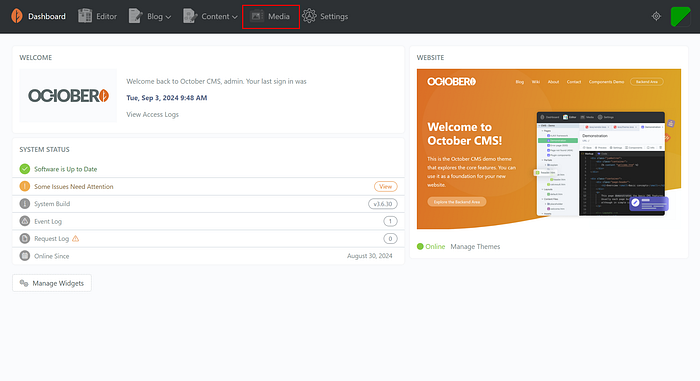Open the Manage Themes link
Screen dimensions: 700x381
point(475,247)
